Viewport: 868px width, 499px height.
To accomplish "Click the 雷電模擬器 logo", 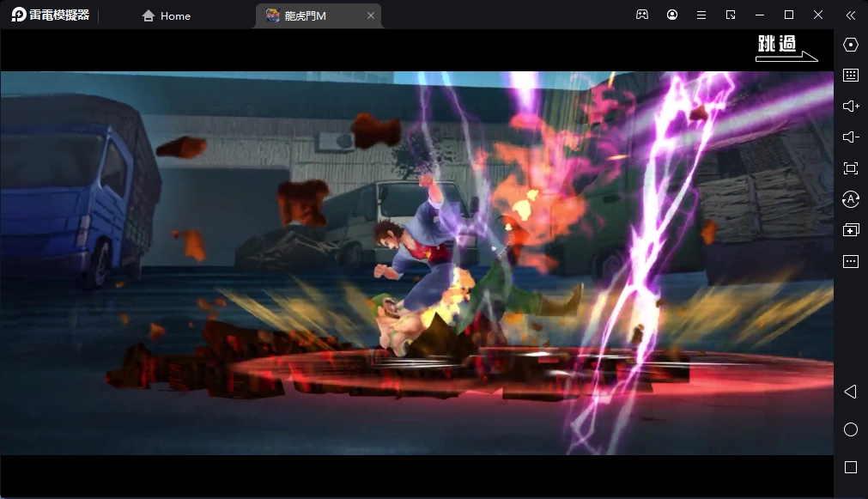I will (x=51, y=15).
